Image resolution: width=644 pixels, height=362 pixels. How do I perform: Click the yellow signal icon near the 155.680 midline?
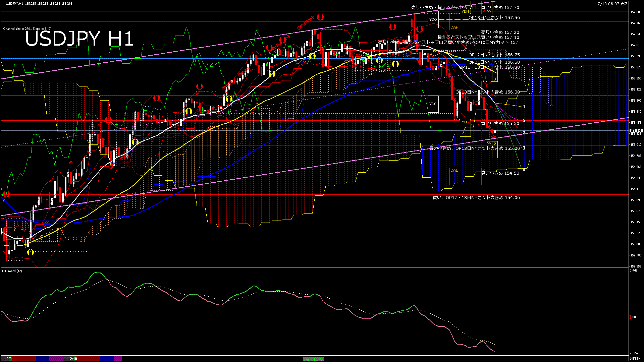point(188,111)
